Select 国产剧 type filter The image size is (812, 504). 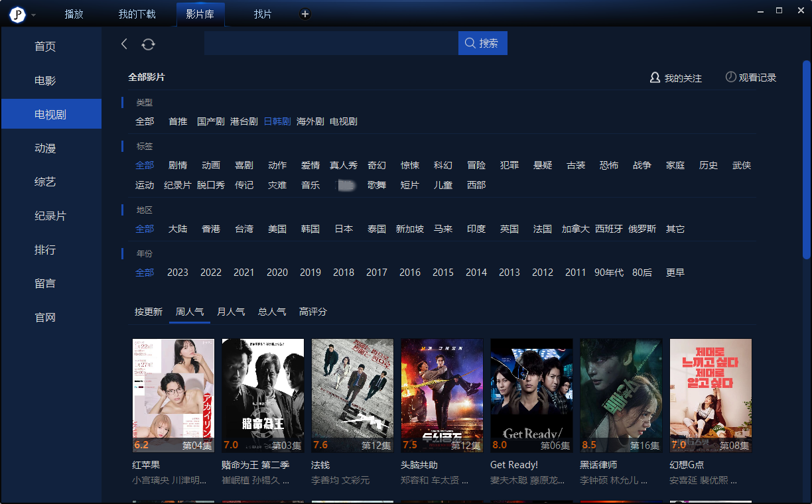210,121
